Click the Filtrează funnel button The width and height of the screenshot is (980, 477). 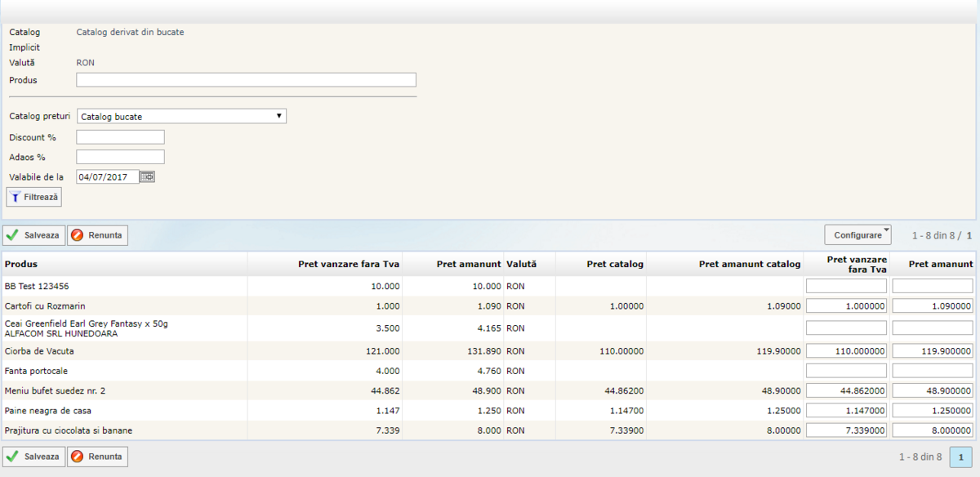point(34,197)
